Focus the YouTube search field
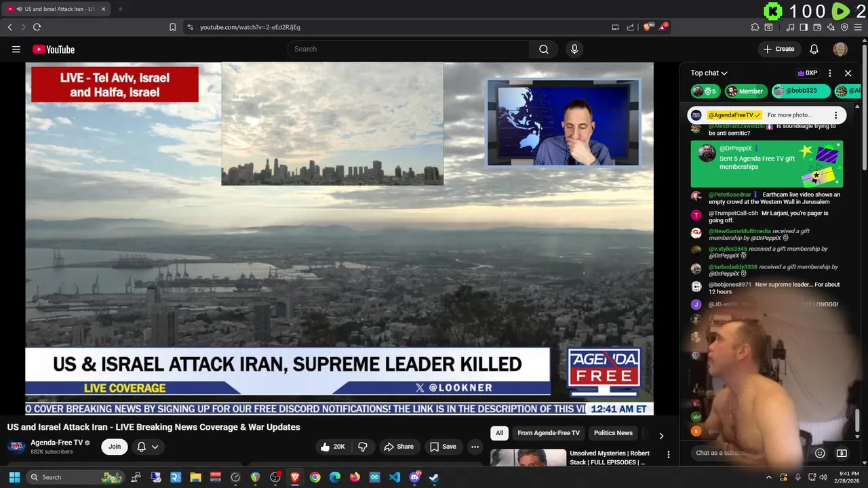The width and height of the screenshot is (868, 488). 408,49
